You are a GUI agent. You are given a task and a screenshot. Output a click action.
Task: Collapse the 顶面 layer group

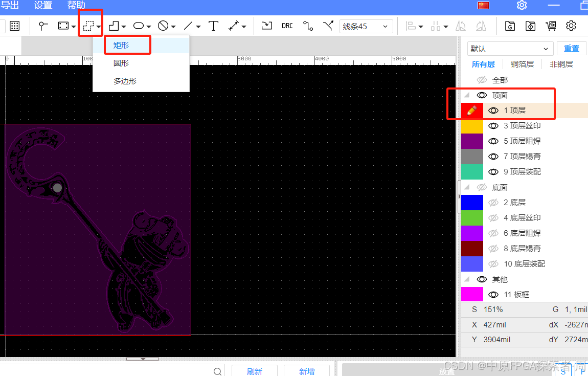467,95
